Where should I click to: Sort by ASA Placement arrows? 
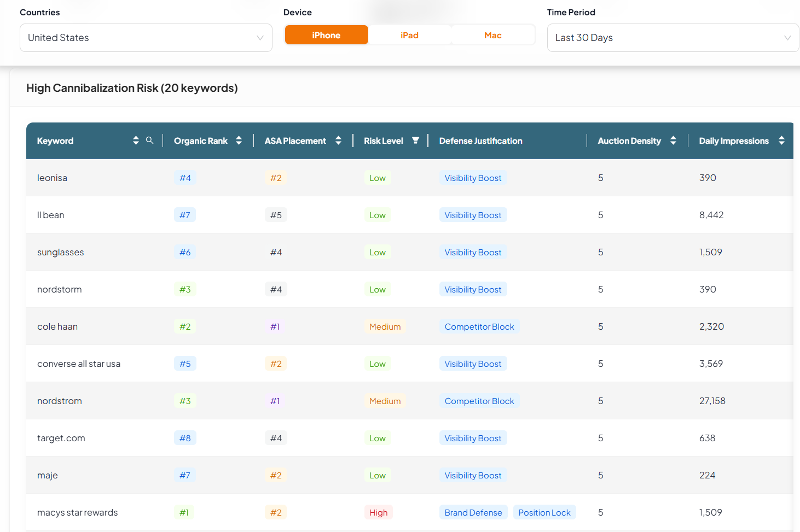(338, 141)
